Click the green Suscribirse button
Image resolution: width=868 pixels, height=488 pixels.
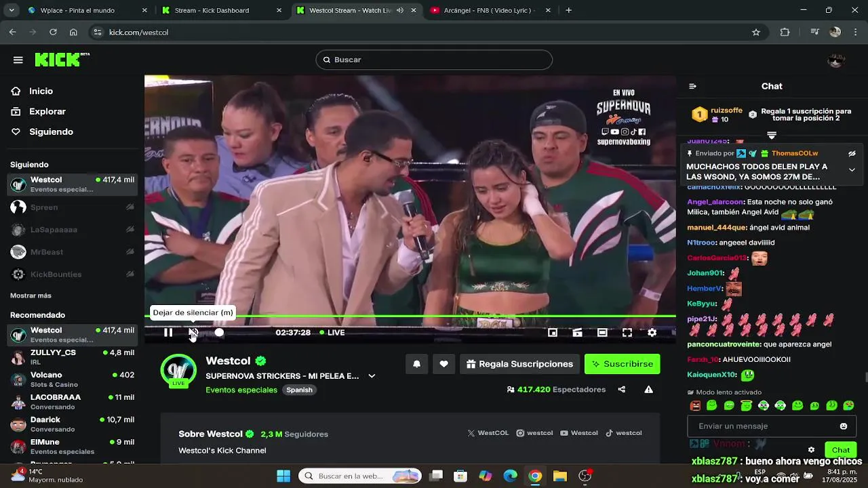point(622,364)
